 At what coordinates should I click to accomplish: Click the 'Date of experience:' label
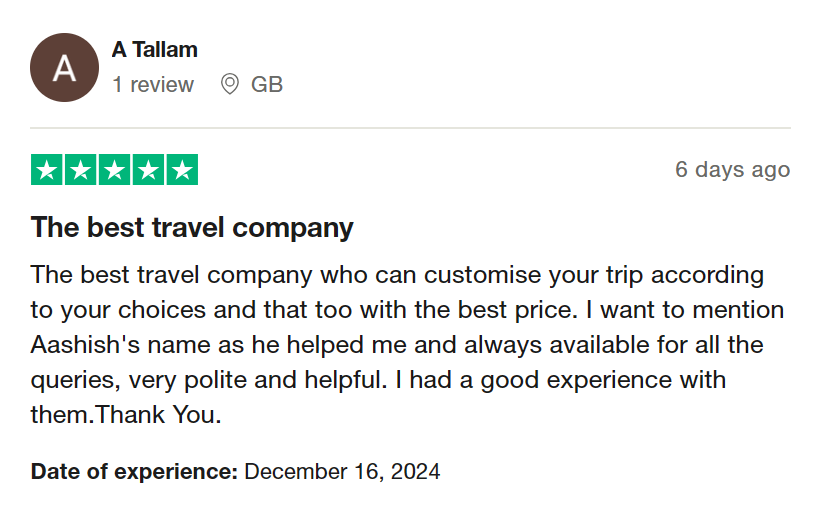click(134, 471)
